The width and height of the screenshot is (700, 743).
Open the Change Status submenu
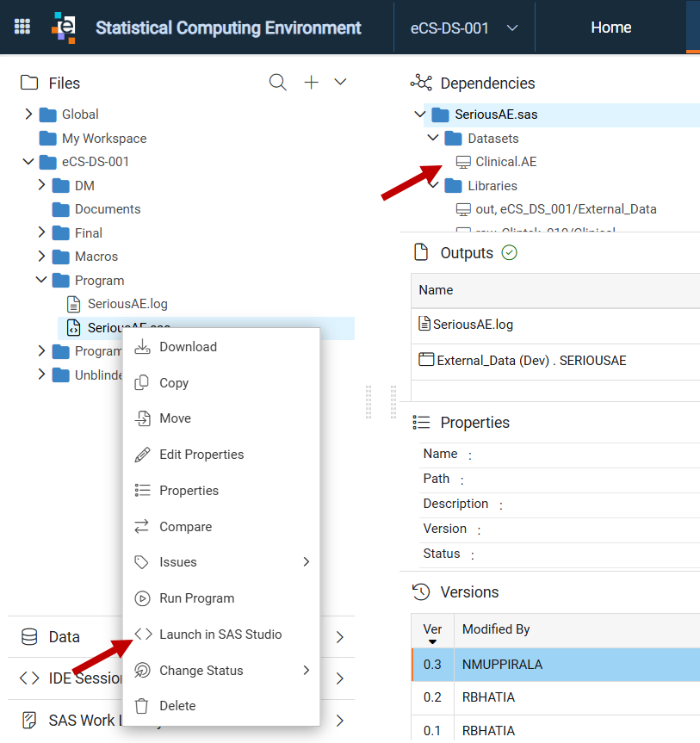(221, 671)
